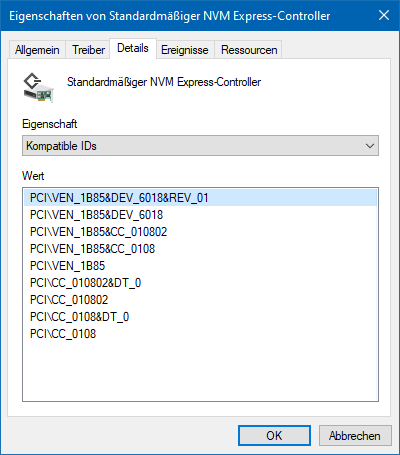
Task: Open the Kompatible IDs combo box
Action: point(200,146)
